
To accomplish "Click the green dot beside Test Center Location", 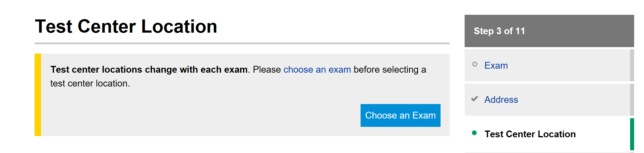I will (x=475, y=133).
